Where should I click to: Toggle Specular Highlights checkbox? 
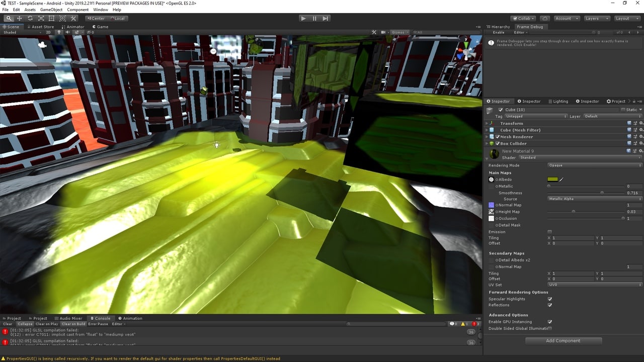549,299
